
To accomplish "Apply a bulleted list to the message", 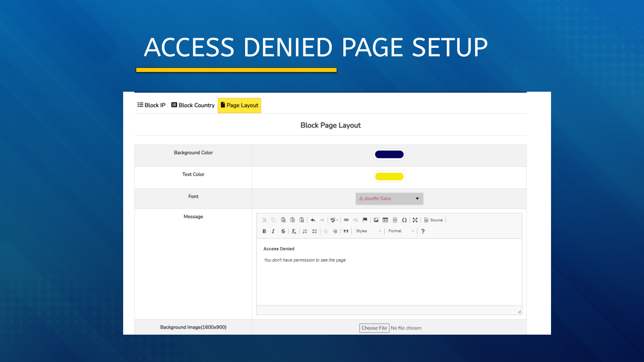I will tap(314, 231).
